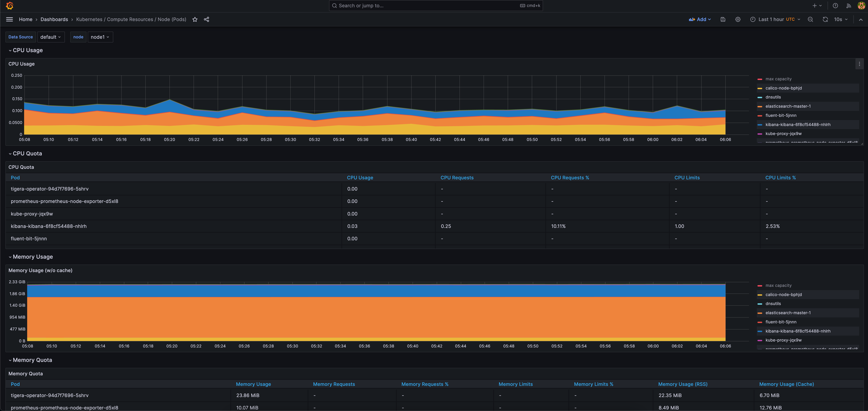Image resolution: width=868 pixels, height=411 pixels.
Task: Open the CPU Usage panel kebab menu
Action: click(859, 64)
